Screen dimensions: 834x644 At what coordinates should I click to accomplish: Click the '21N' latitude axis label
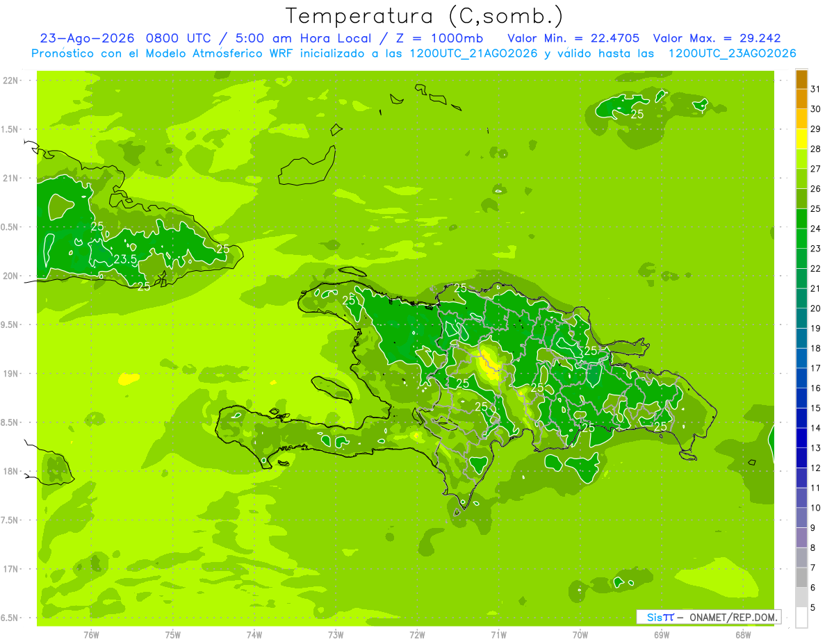[10, 179]
